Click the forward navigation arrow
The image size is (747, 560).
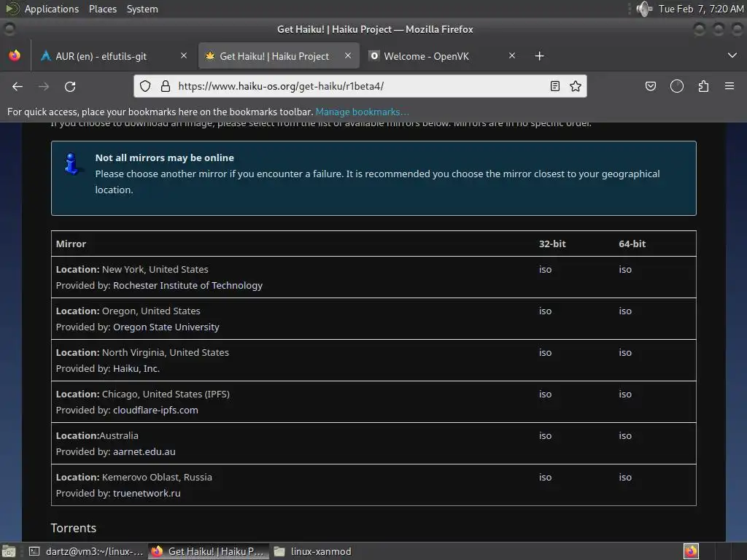click(44, 86)
